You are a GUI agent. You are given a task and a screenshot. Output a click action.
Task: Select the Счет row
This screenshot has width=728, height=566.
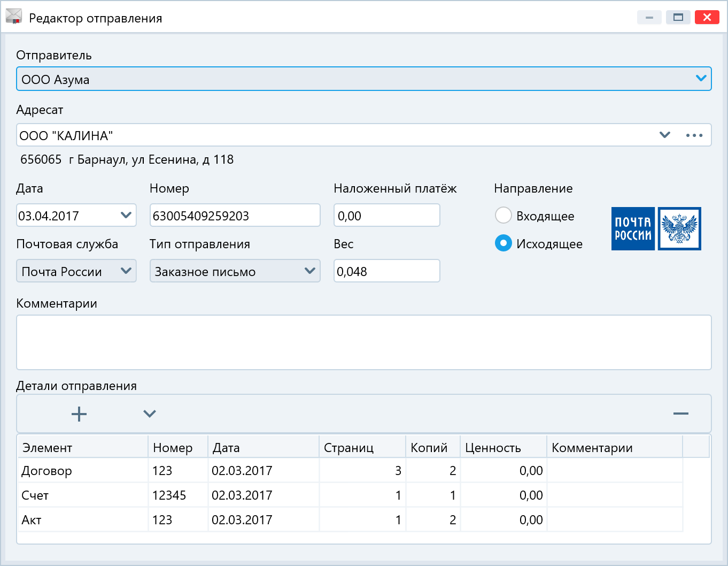click(x=350, y=495)
